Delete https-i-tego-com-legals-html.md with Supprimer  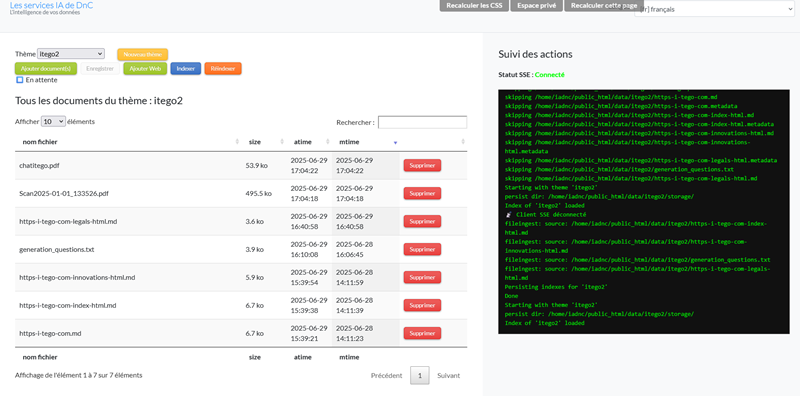coord(422,221)
